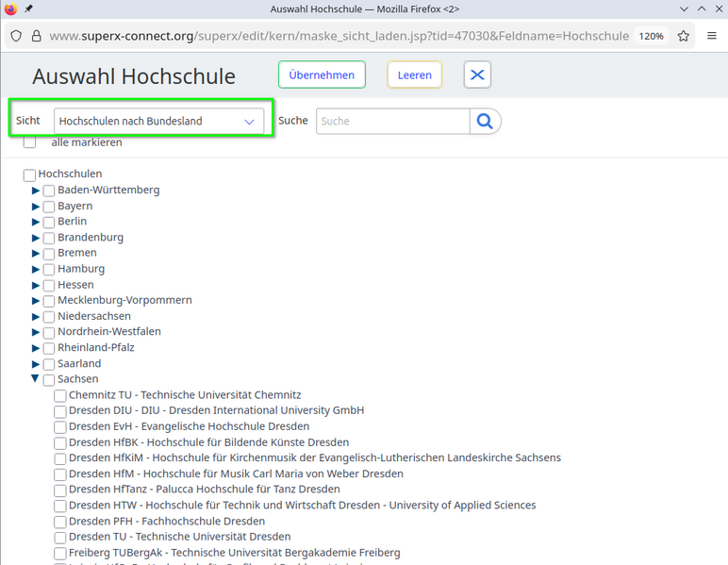Click the bookmark star icon in address bar
The height and width of the screenshot is (565, 728).
tap(684, 36)
